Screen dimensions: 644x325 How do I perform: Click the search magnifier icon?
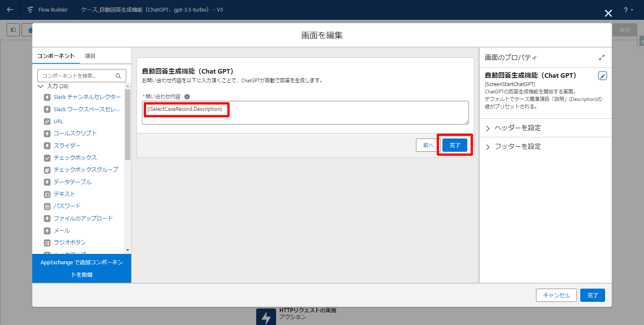point(118,76)
